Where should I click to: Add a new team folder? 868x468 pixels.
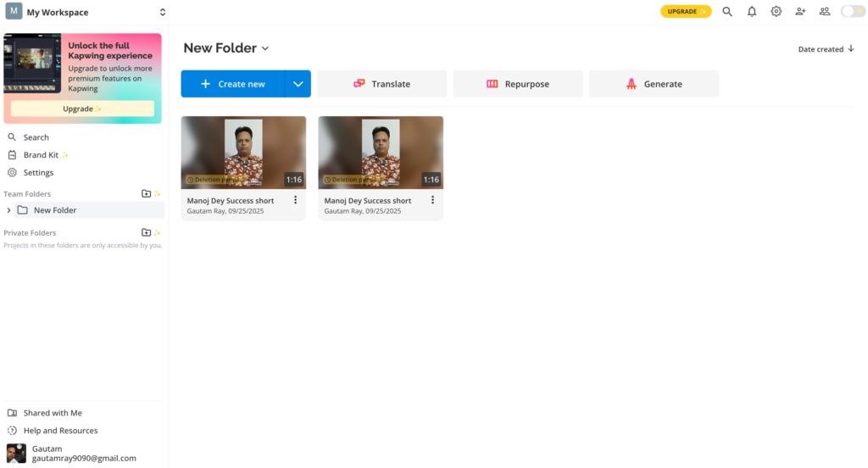point(146,194)
